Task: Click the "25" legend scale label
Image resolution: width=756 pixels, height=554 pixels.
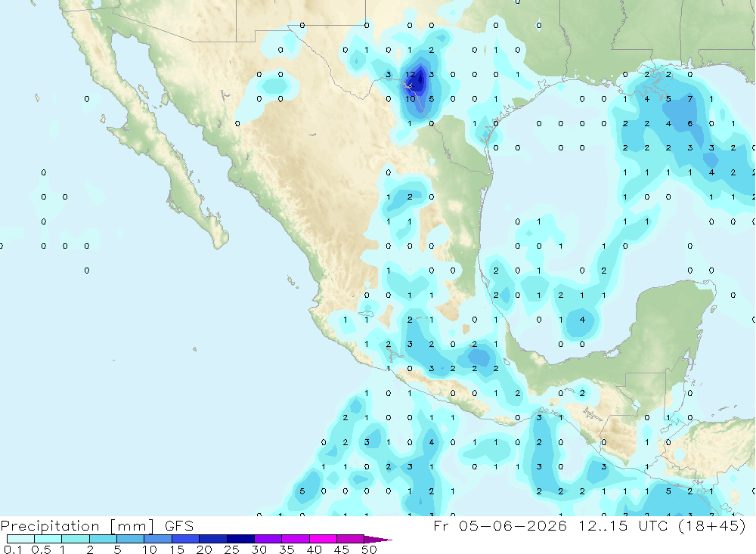Action: point(231,549)
